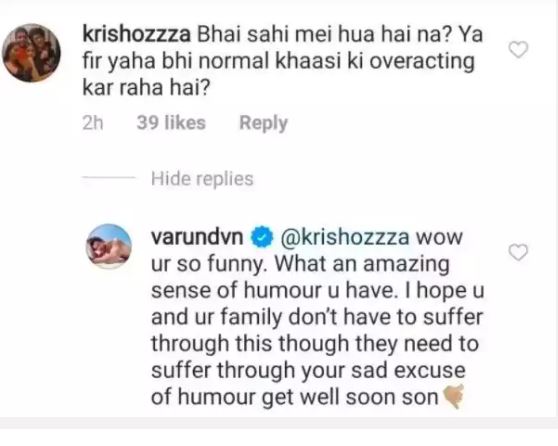
Task: Click the horizontal line left of Hide replies
Action: pyautogui.click(x=109, y=177)
